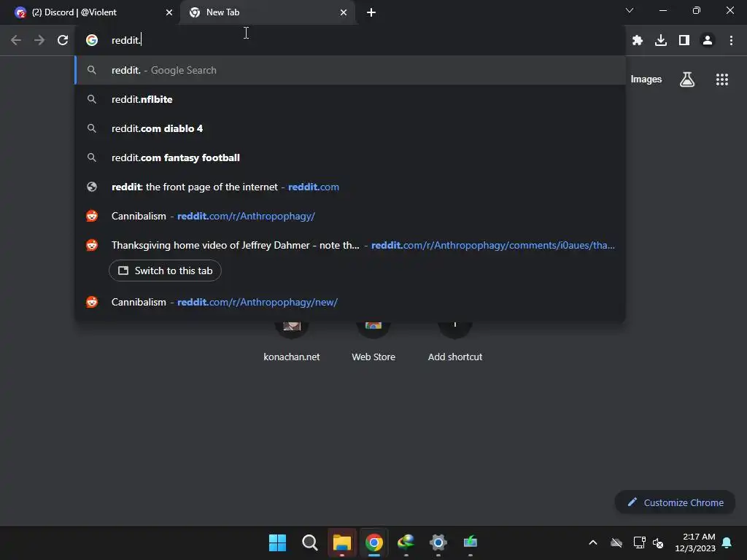Open the Extensions puzzle icon

tap(638, 41)
